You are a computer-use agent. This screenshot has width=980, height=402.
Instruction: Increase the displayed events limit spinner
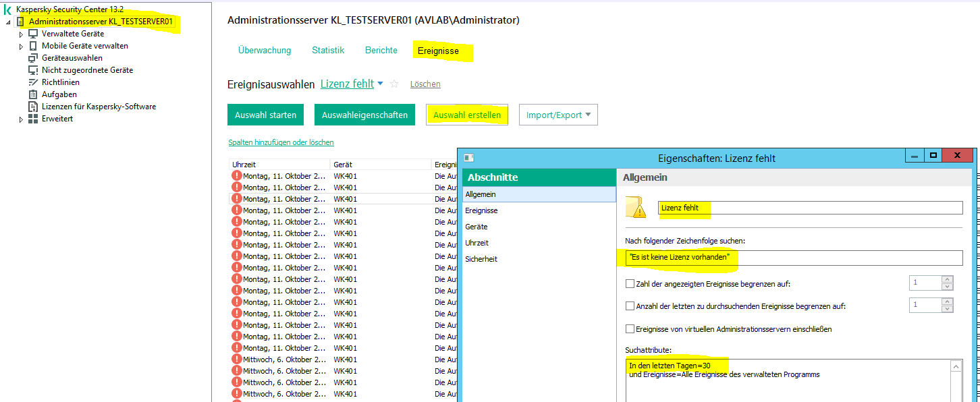point(948,279)
